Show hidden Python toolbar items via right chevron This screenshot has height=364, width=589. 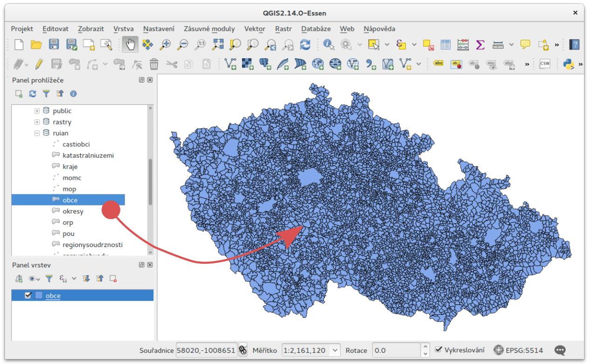[x=581, y=64]
